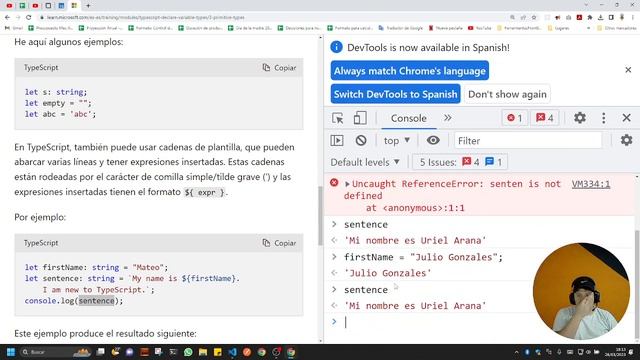Create live expression with eye icon
This screenshot has width=640, height=360.
pos(433,140)
